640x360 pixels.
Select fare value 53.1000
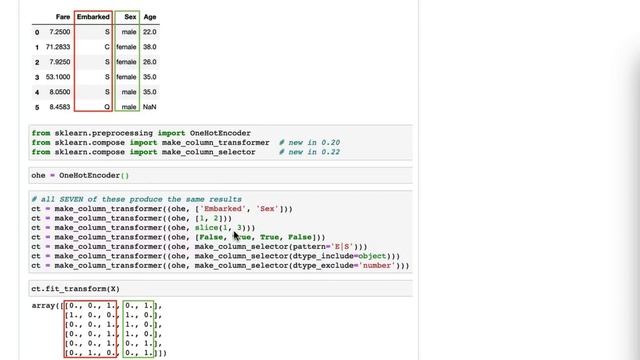click(58, 77)
